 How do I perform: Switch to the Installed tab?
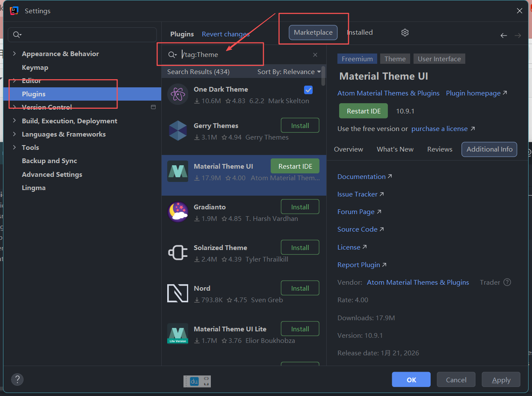pyautogui.click(x=360, y=33)
